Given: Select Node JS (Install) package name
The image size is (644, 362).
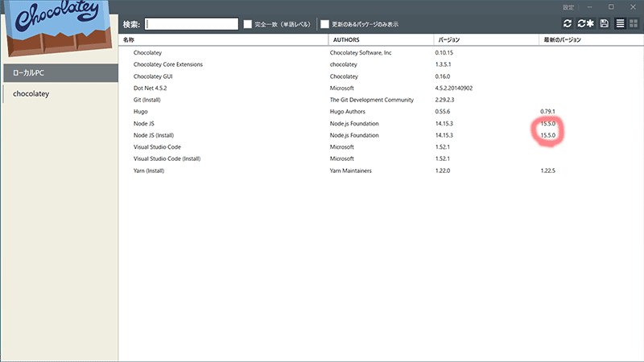Looking at the screenshot, I should click(154, 135).
